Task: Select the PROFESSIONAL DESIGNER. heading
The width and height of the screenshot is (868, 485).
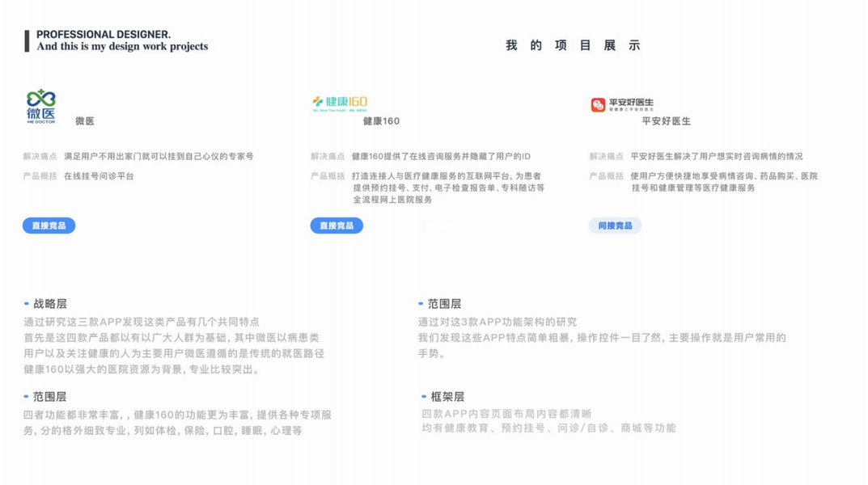Action: pos(104,34)
